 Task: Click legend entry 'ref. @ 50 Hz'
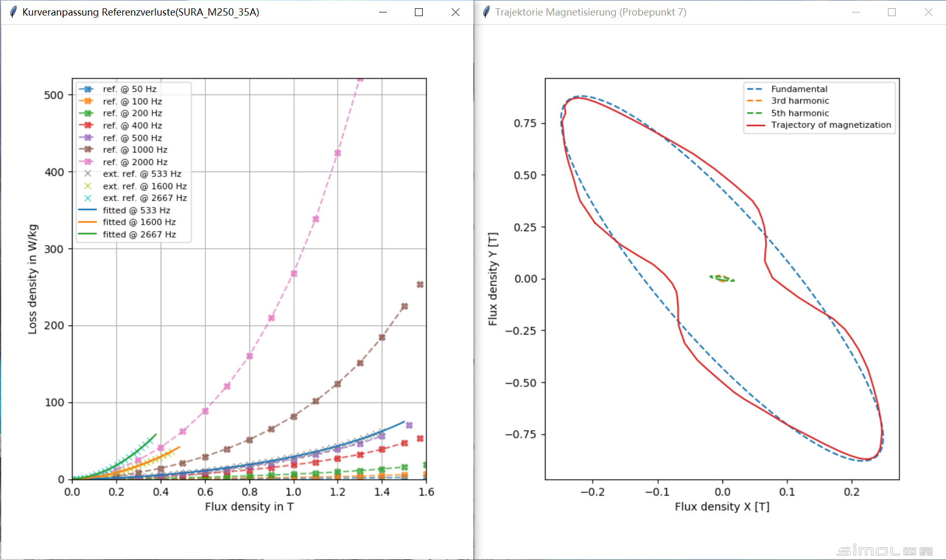[117, 89]
